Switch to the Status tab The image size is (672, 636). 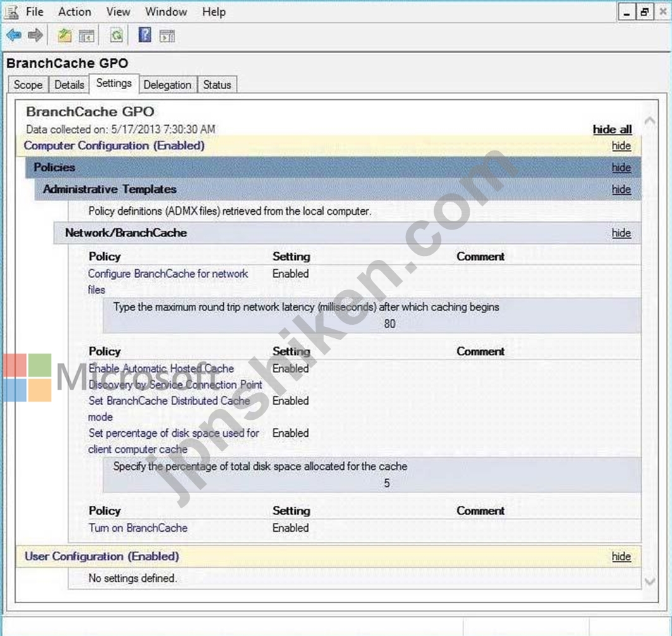217,85
